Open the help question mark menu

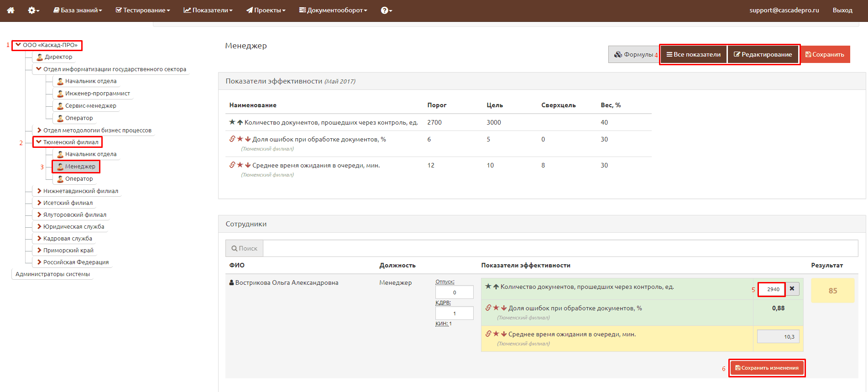pos(386,10)
